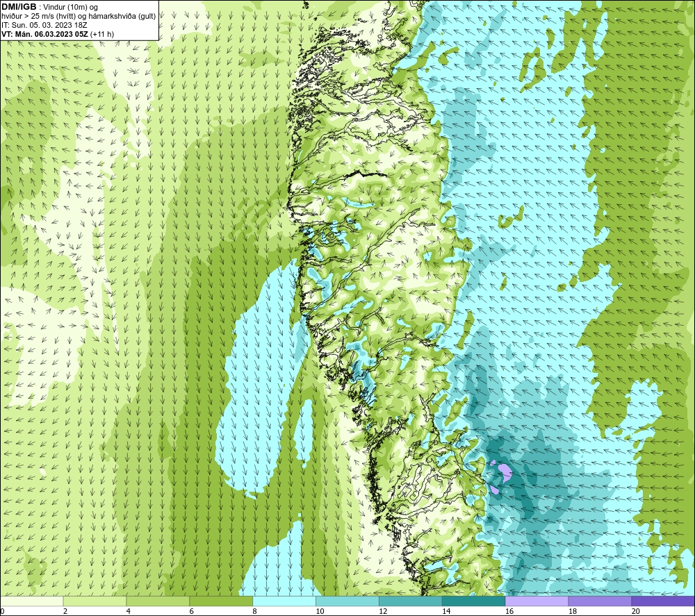
Task: Click the '8' legend scale value
Action: coord(254,611)
